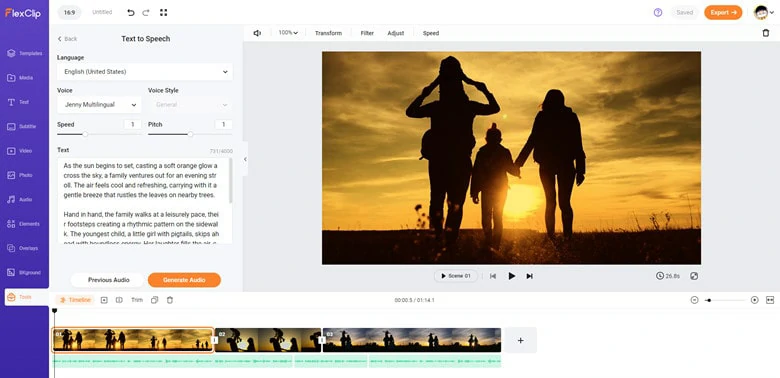Open the Adjust menu

[396, 33]
